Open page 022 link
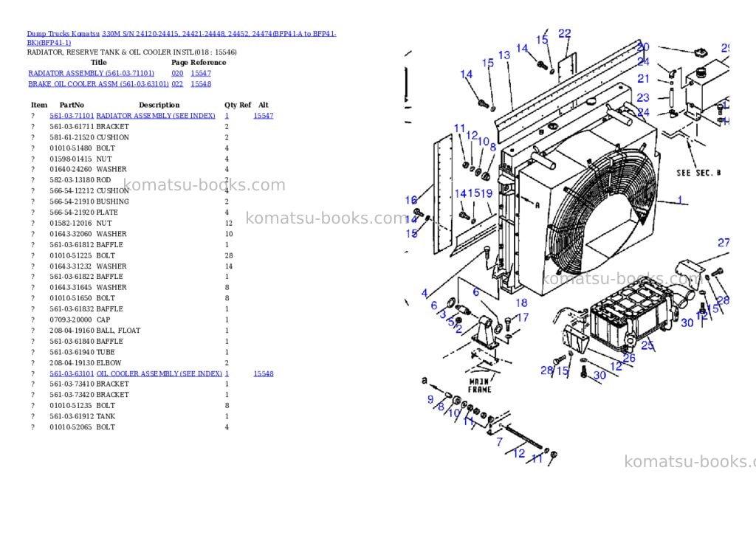 click(177, 84)
